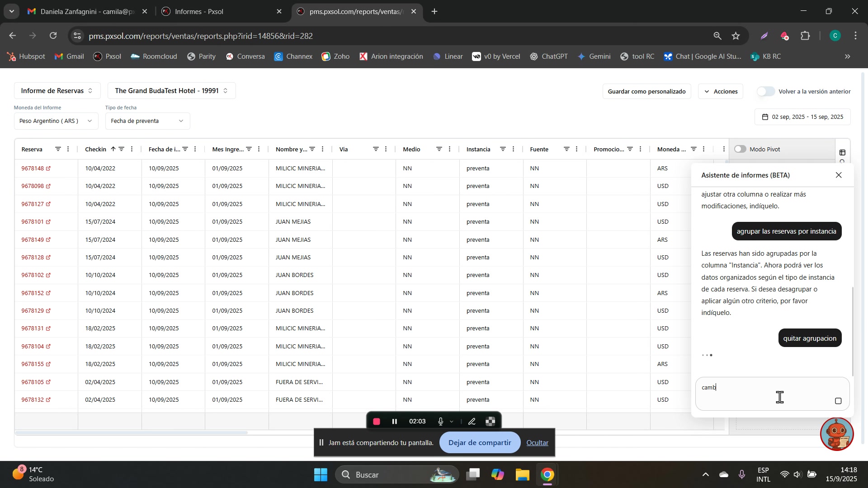This screenshot has width=868, height=488.
Task: Stop the Jam screen recording
Action: pos(377,422)
